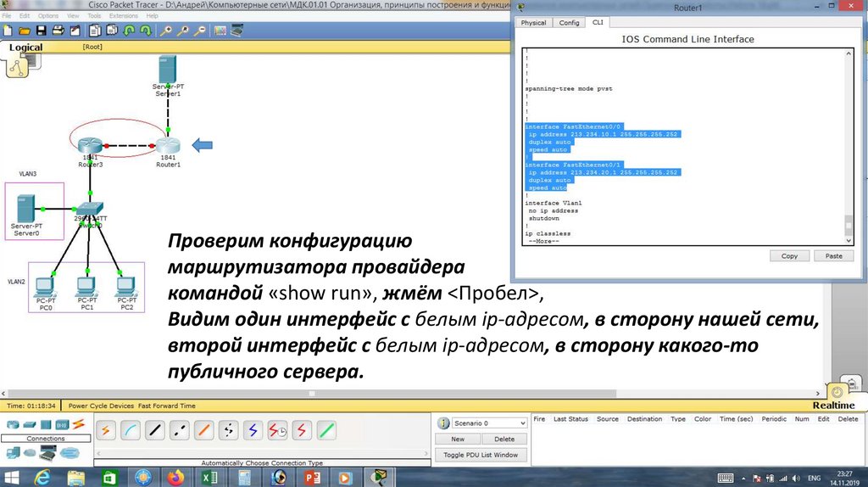868x487 pixels.
Task: Click the CLI terminal text area
Action: [683, 147]
